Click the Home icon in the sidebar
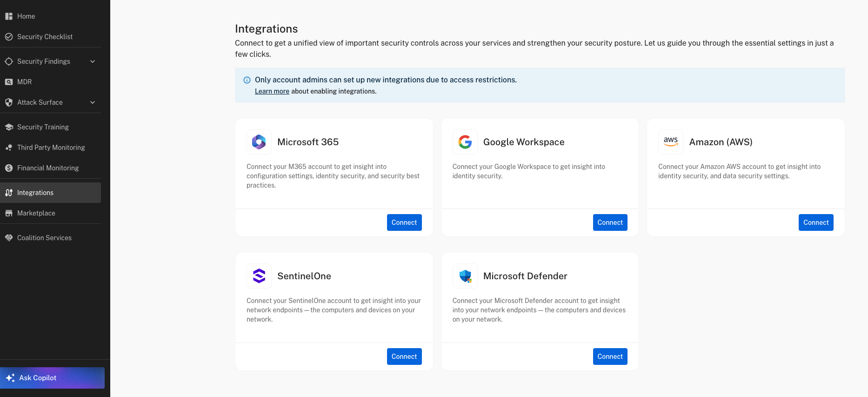The height and width of the screenshot is (397, 868). coord(9,16)
